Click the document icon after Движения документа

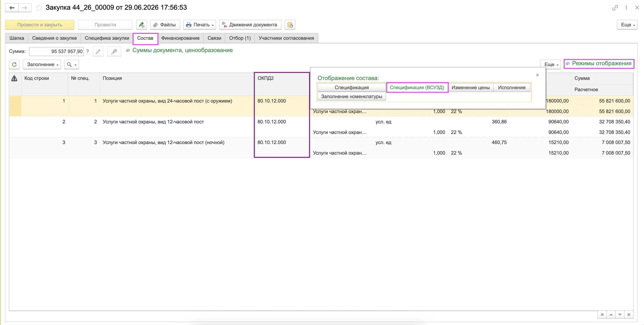[290, 25]
